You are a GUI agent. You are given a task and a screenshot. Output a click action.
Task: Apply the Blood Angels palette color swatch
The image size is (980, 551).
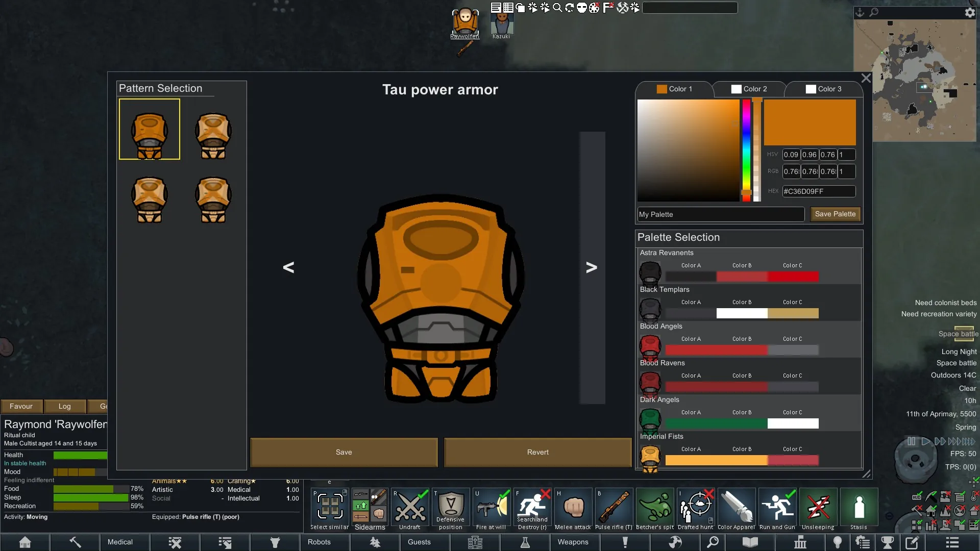[x=742, y=350]
